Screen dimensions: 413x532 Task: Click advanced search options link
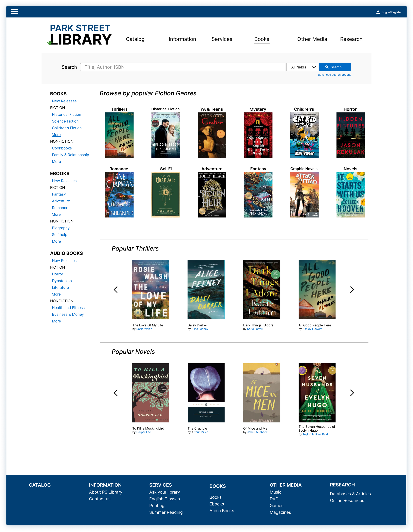tap(334, 75)
